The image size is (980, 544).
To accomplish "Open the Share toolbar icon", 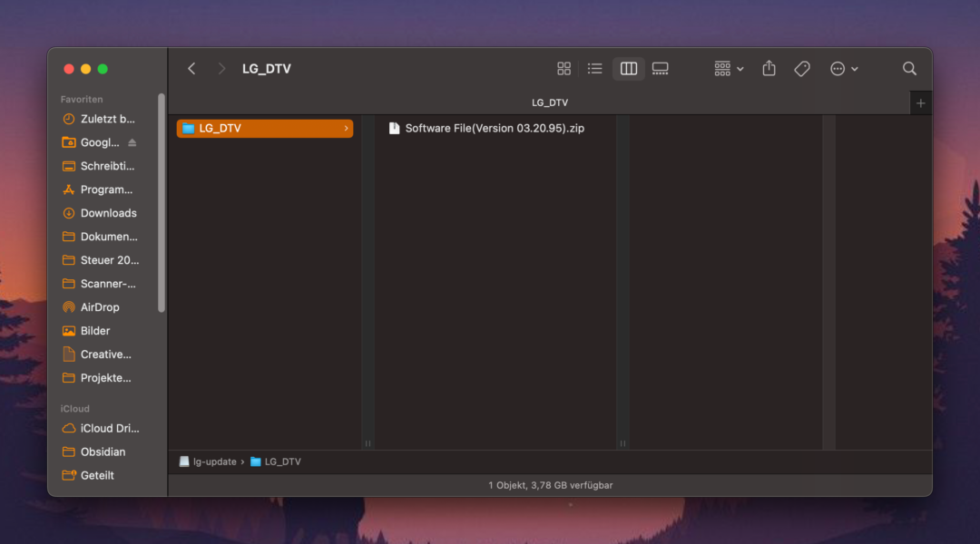I will point(769,69).
